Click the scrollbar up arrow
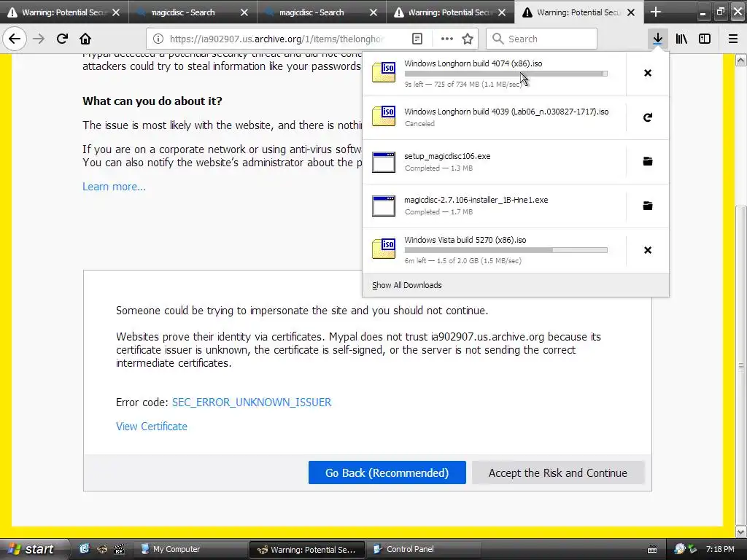Viewport: 747px width, 560px height. 741,60
